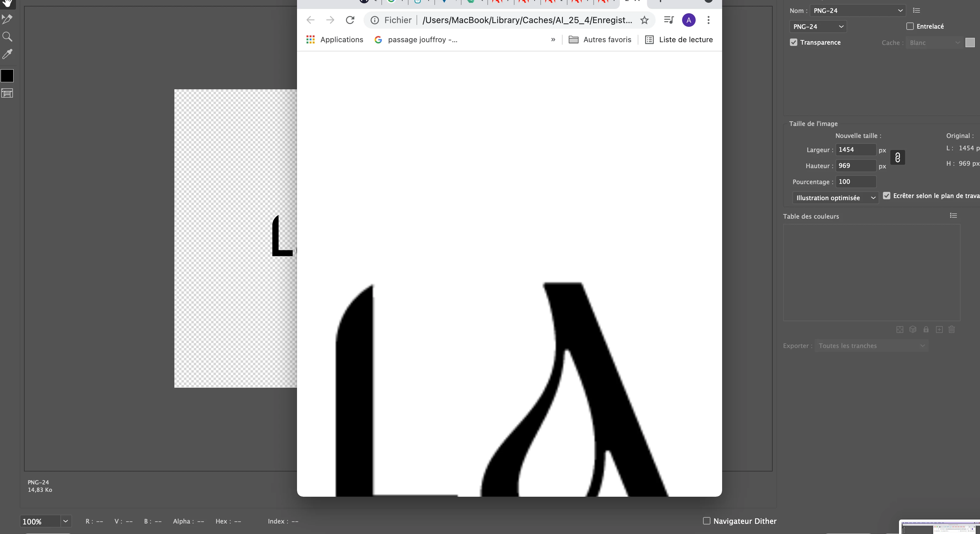Select the Slice Select tool
980x534 pixels.
pos(7,19)
